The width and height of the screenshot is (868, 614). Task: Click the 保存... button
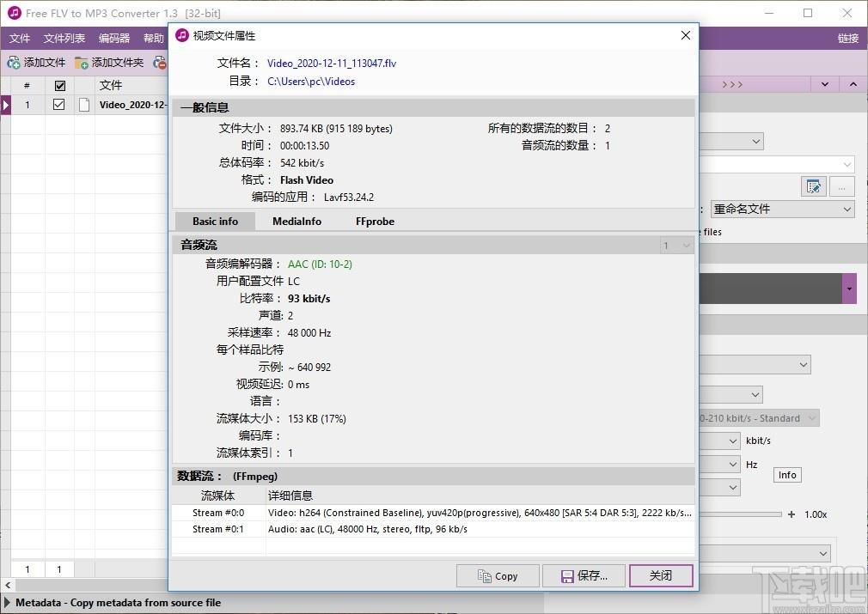pyautogui.click(x=584, y=576)
